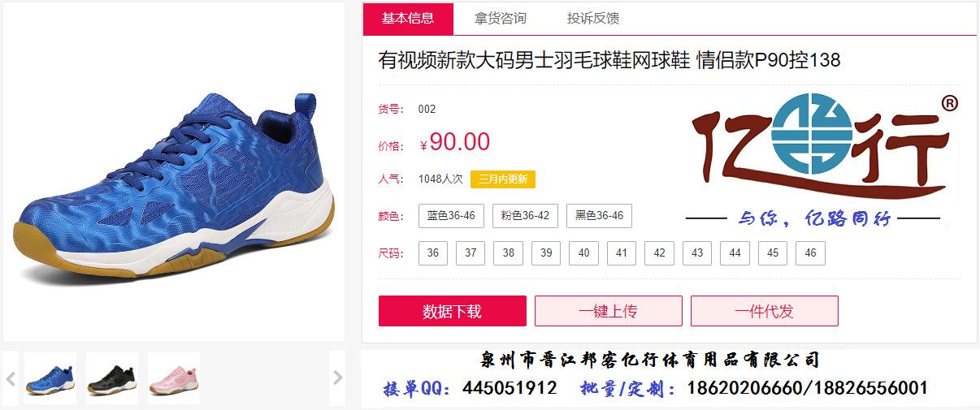This screenshot has height=410, width=980.
Task: Choose color option 粉色36-42
Action: 525,216
